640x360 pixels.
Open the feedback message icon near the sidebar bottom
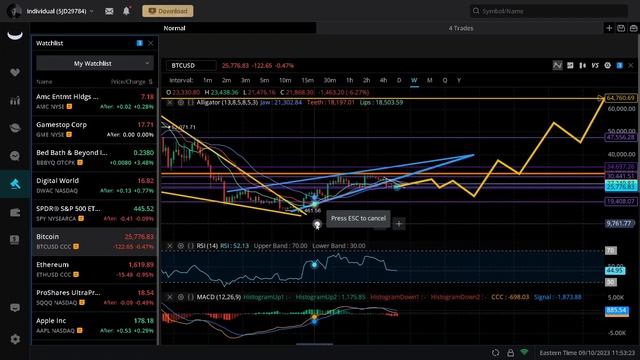click(15, 307)
